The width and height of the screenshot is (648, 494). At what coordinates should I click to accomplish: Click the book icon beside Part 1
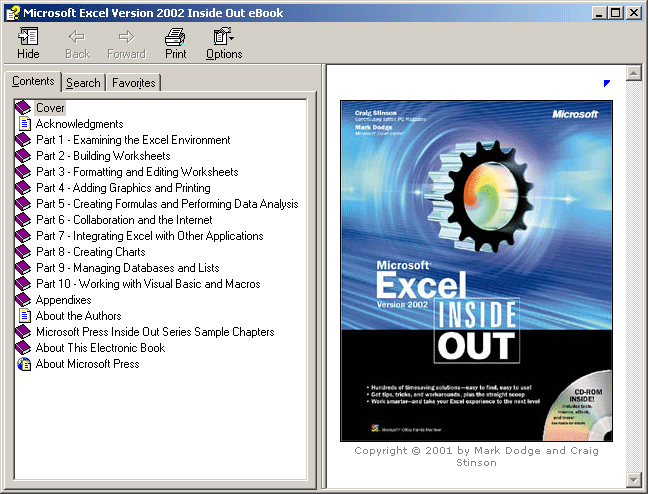click(23, 140)
